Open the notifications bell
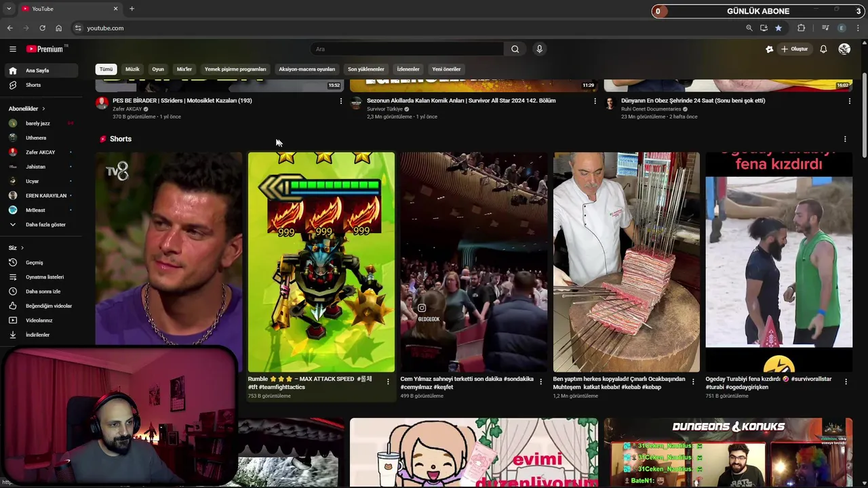868x488 pixels. pos(823,49)
